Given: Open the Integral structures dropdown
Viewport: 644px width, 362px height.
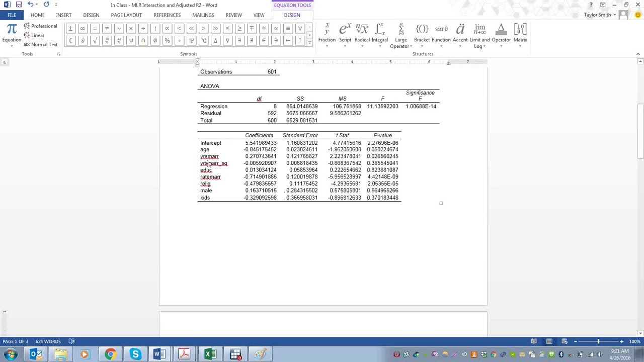Looking at the screenshot, I should coord(379,36).
